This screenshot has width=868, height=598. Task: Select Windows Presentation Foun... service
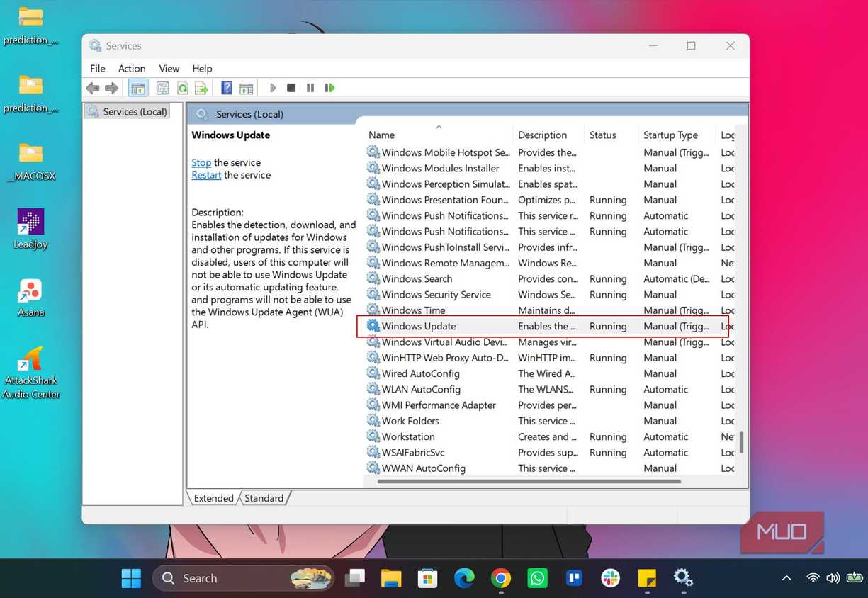445,200
